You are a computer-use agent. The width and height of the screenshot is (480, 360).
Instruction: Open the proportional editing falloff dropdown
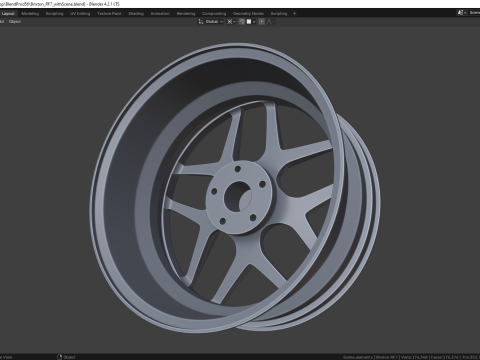click(x=271, y=22)
